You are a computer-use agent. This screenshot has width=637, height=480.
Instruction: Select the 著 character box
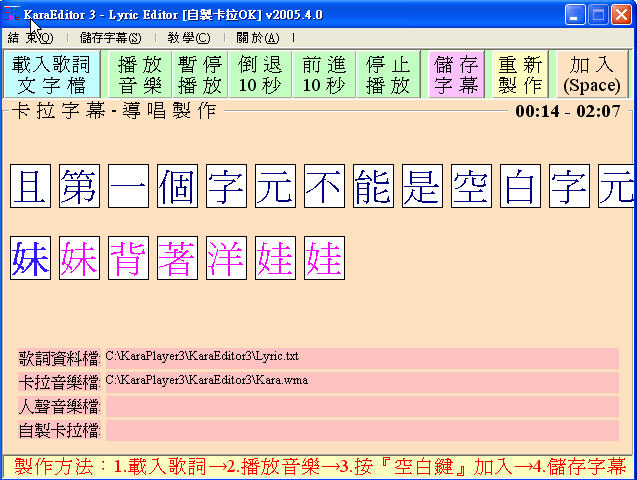pyautogui.click(x=178, y=258)
